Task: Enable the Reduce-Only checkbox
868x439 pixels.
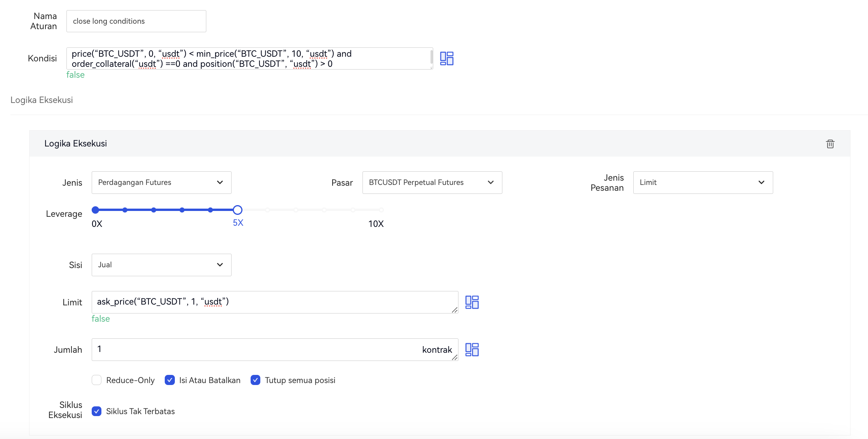Action: tap(97, 380)
